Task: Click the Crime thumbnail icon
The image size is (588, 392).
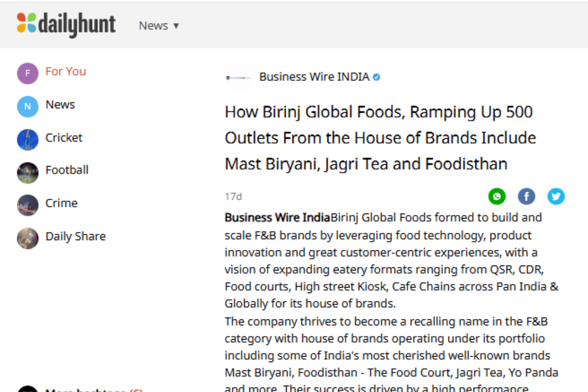Action: pyautogui.click(x=27, y=205)
